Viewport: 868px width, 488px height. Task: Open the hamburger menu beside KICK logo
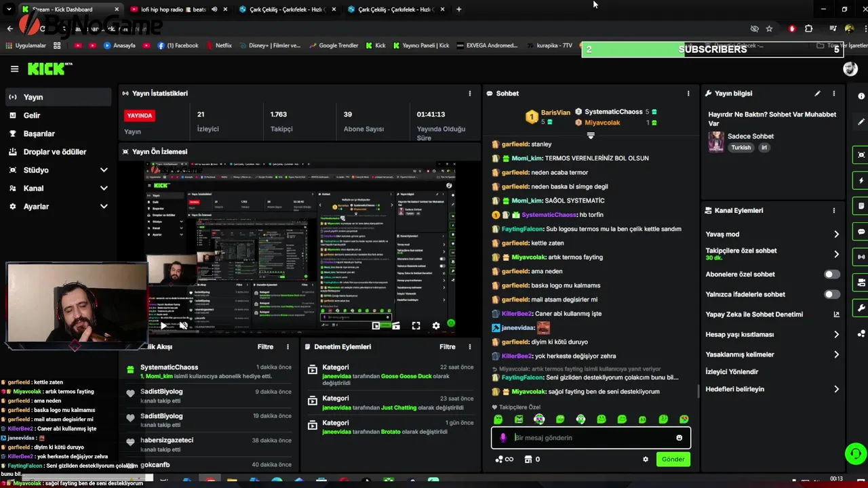14,68
